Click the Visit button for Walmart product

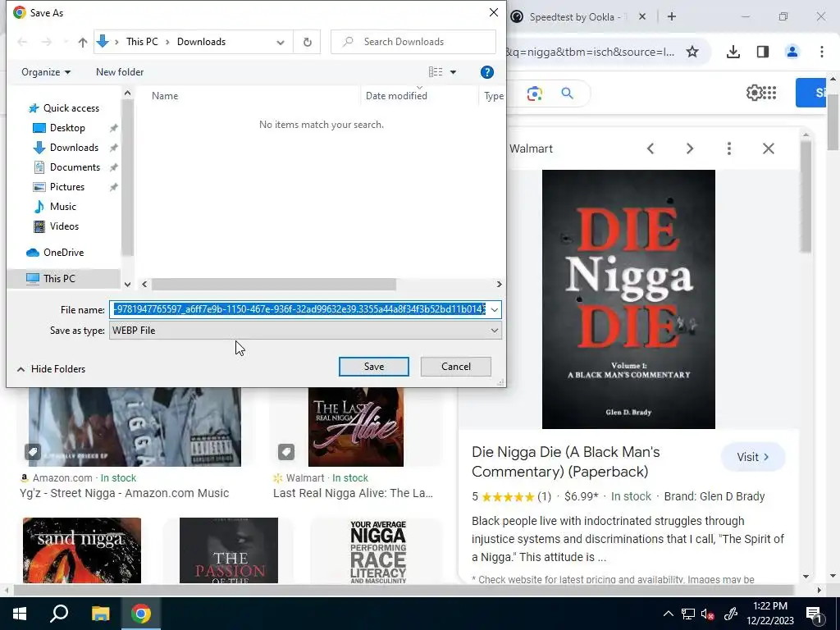coord(753,457)
